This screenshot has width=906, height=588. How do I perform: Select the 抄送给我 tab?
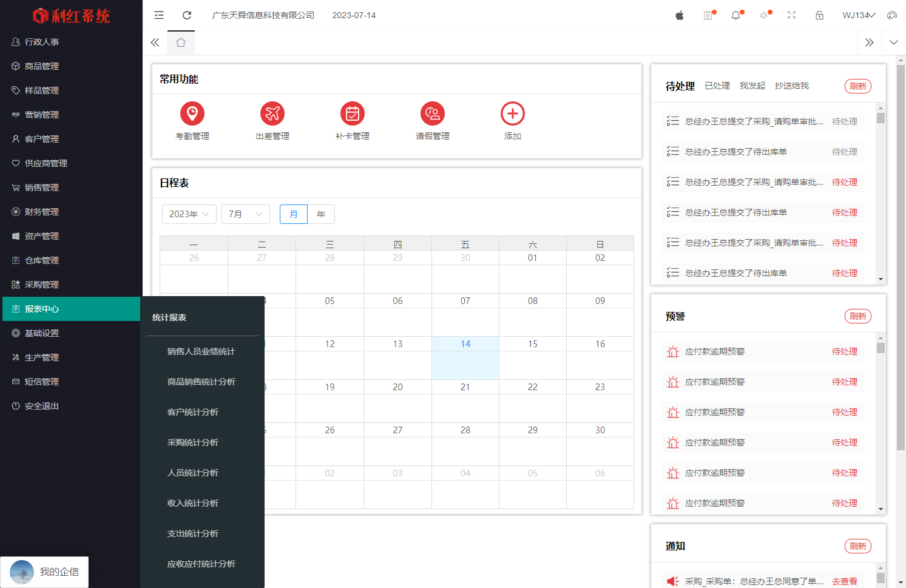tap(791, 85)
